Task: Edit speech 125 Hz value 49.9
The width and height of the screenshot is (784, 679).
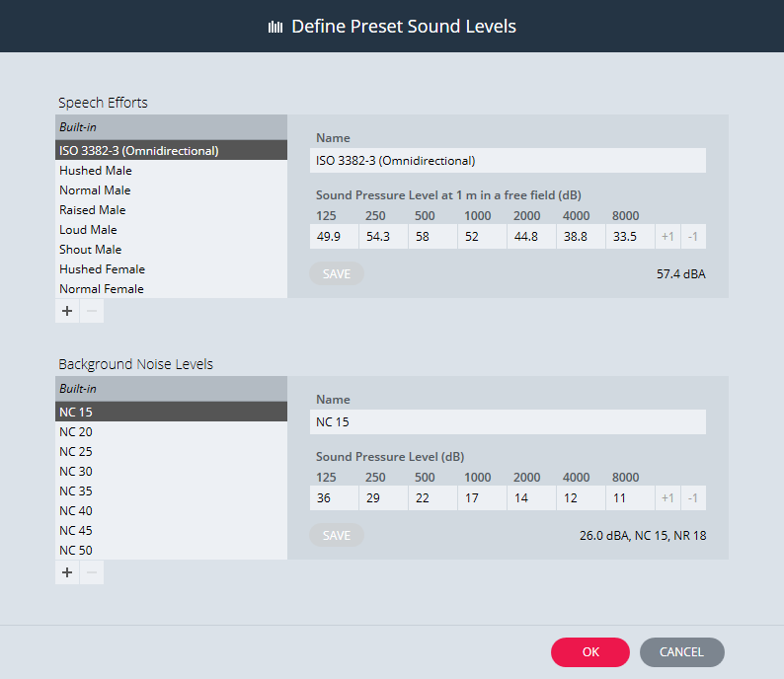Action: coord(334,236)
